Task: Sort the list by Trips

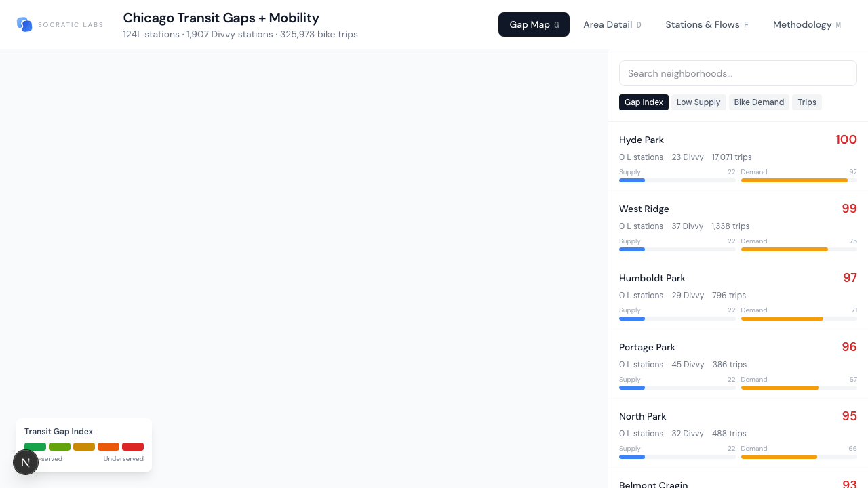Action: pyautogui.click(x=806, y=102)
